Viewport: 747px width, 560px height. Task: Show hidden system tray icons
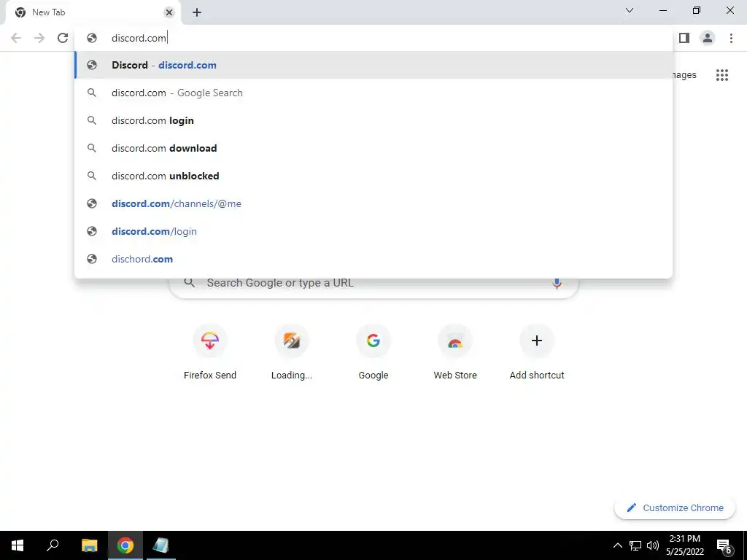[617, 545]
